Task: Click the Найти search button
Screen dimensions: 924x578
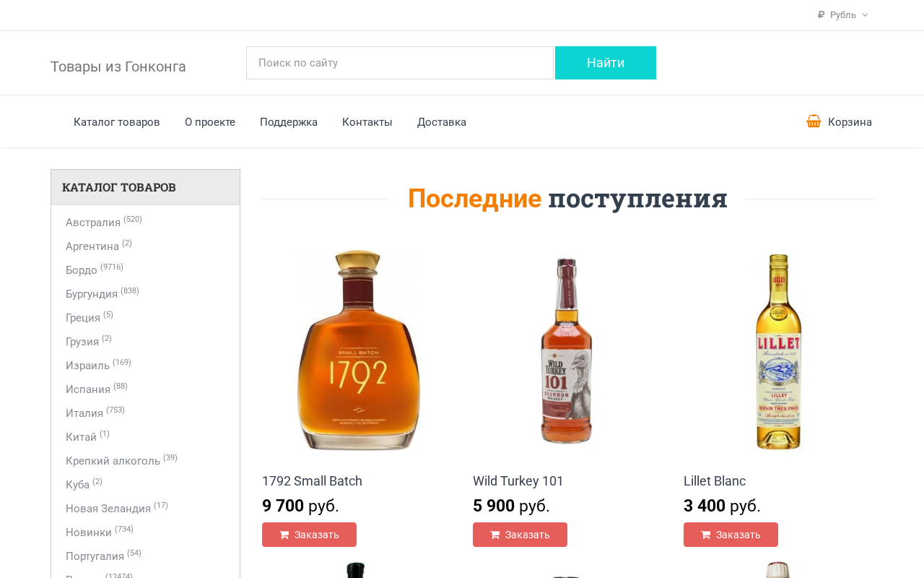Action: point(606,63)
